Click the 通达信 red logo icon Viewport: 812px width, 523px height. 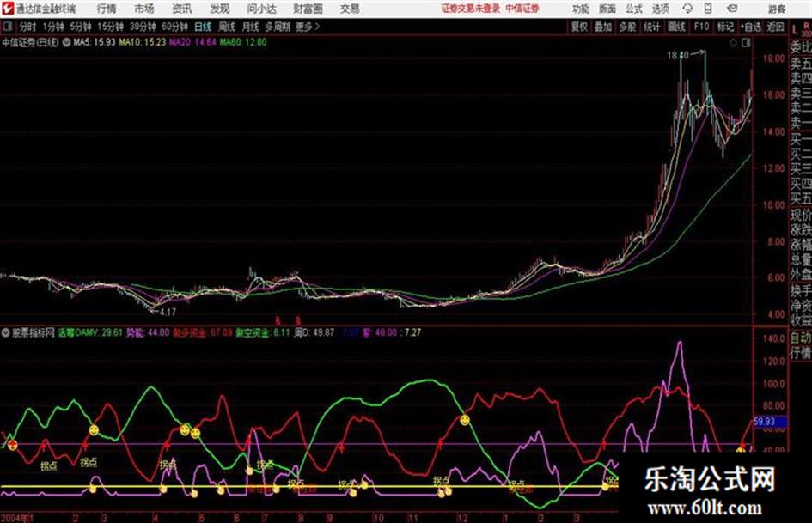pyautogui.click(x=7, y=9)
